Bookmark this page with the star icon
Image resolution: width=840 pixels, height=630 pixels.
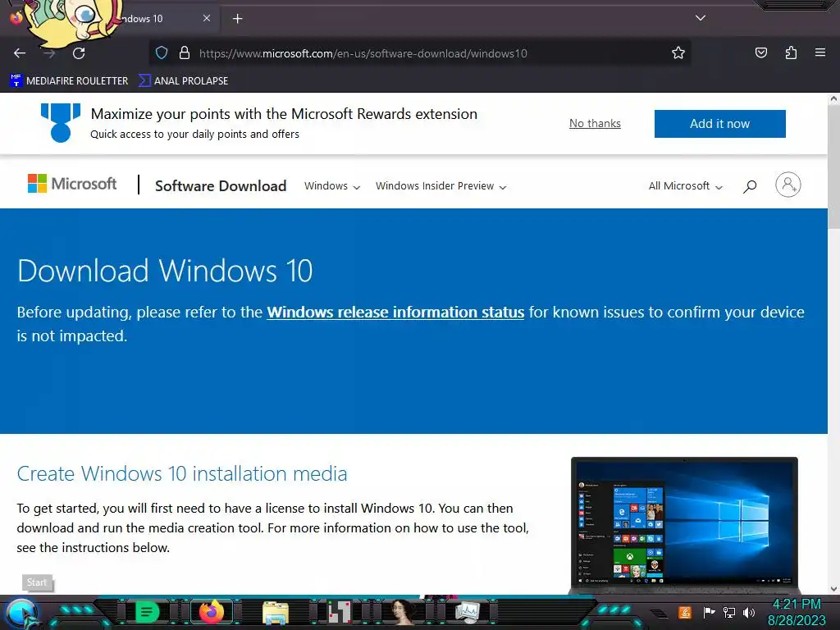(x=678, y=52)
